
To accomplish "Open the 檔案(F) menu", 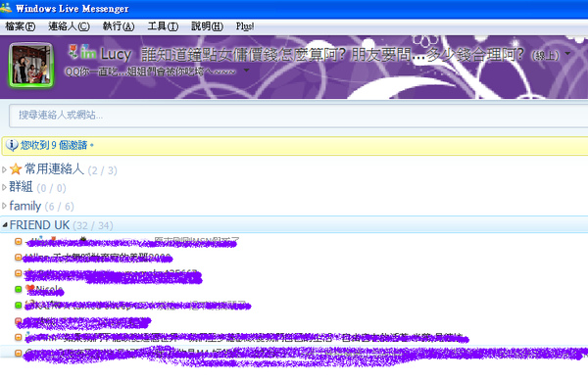I will tap(21, 26).
